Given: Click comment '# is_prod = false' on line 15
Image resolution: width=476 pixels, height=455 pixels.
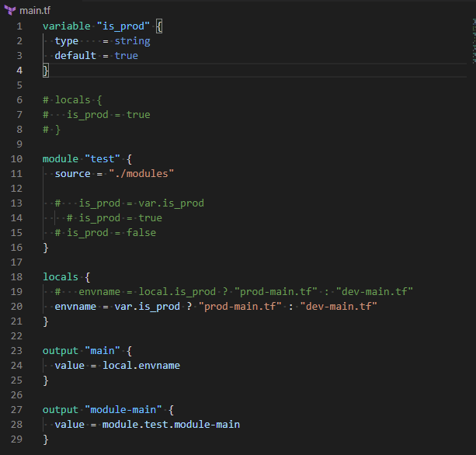Looking at the screenshot, I should (x=106, y=233).
